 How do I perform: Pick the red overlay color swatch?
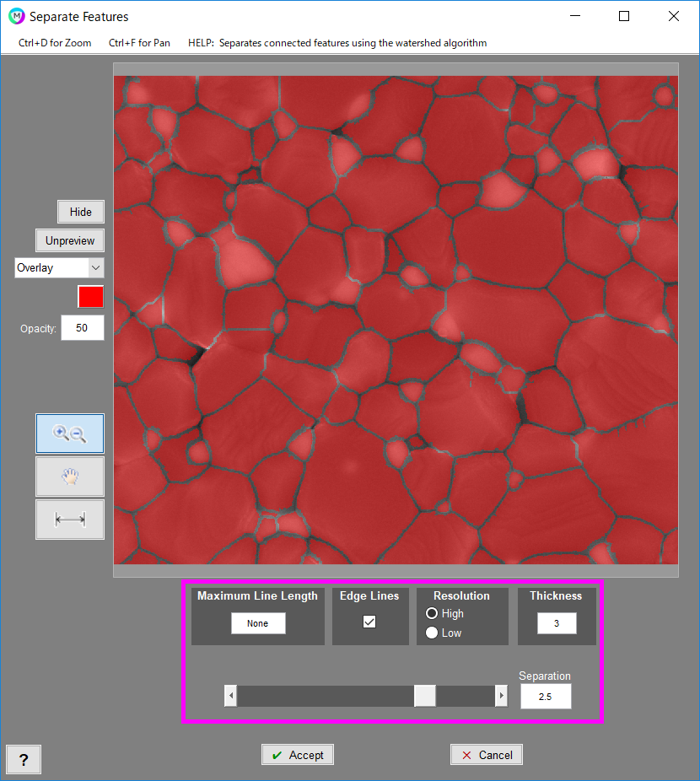click(x=91, y=297)
